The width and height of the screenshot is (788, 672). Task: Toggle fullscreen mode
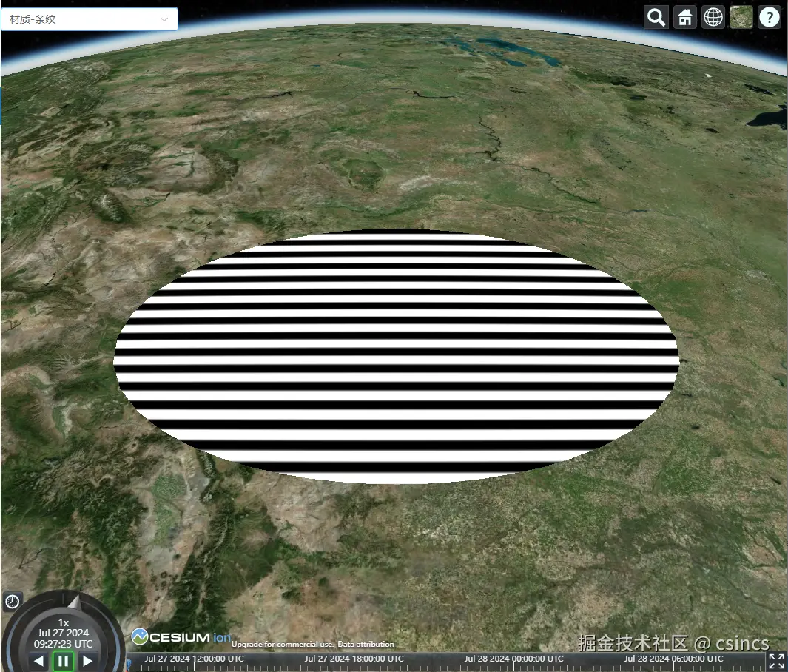click(776, 661)
